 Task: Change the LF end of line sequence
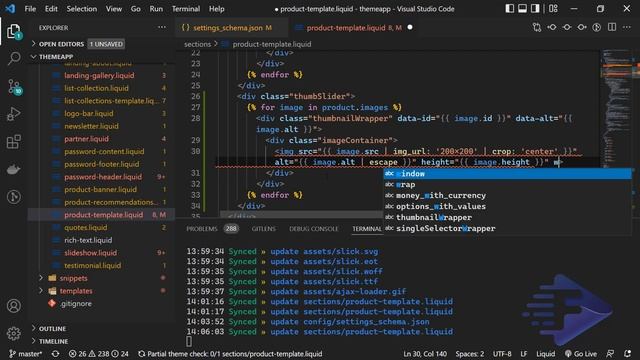coord(524,353)
